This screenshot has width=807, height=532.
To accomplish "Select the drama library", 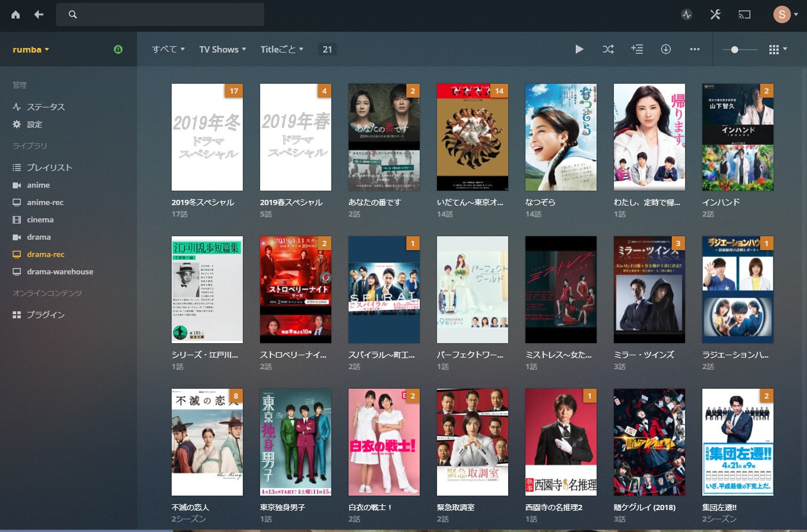I will 39,237.
